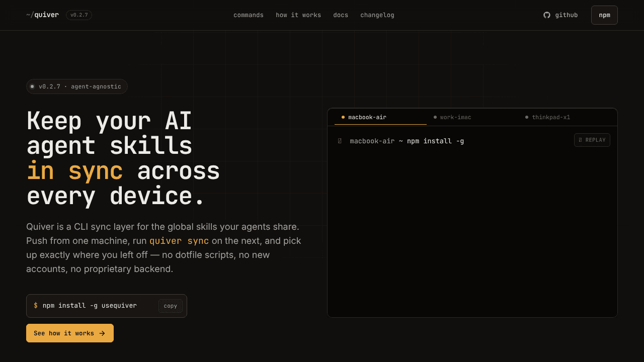644x362 pixels.
Task: Click the orange quiver sync inline code
Action: (179, 241)
